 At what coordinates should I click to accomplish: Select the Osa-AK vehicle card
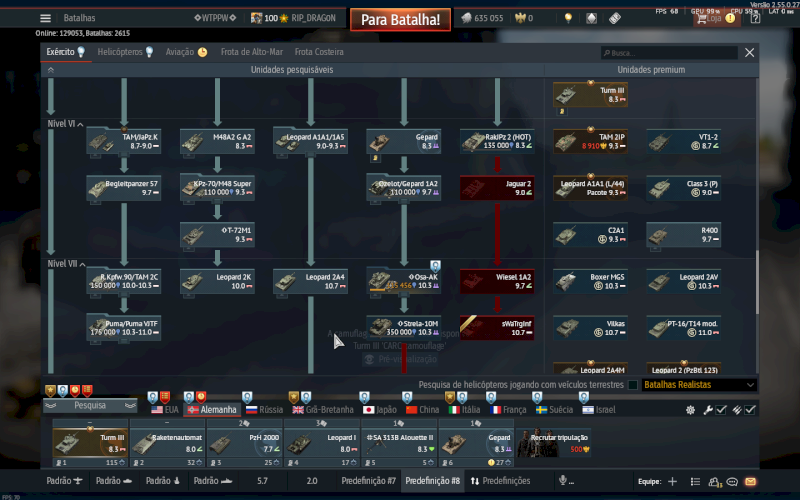coord(404,282)
